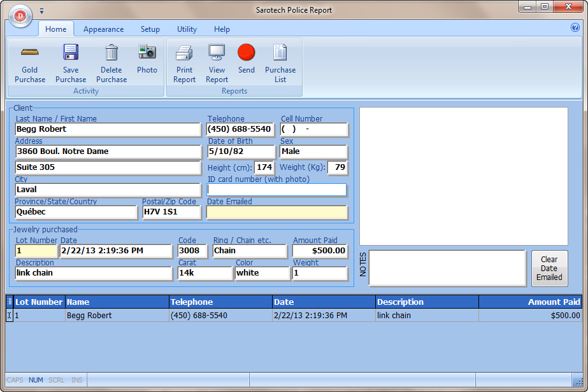
Task: Click the blue help question icon
Action: [x=575, y=27]
